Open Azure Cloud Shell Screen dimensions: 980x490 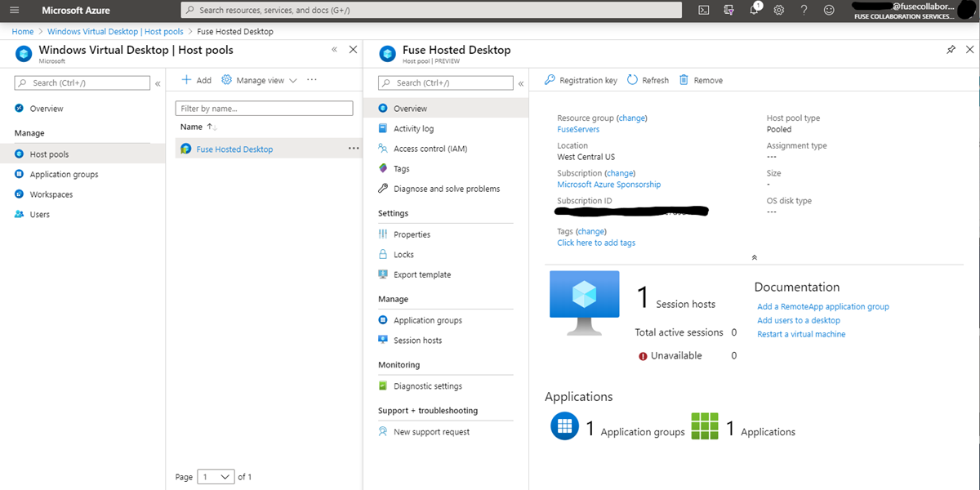coord(703,11)
